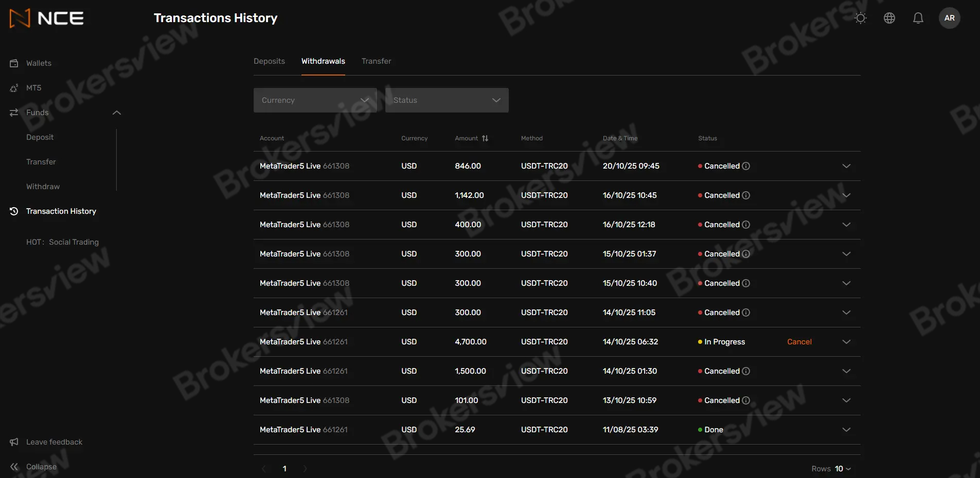This screenshot has height=478, width=980.
Task: Switch to the Transfer tab
Action: tap(376, 61)
